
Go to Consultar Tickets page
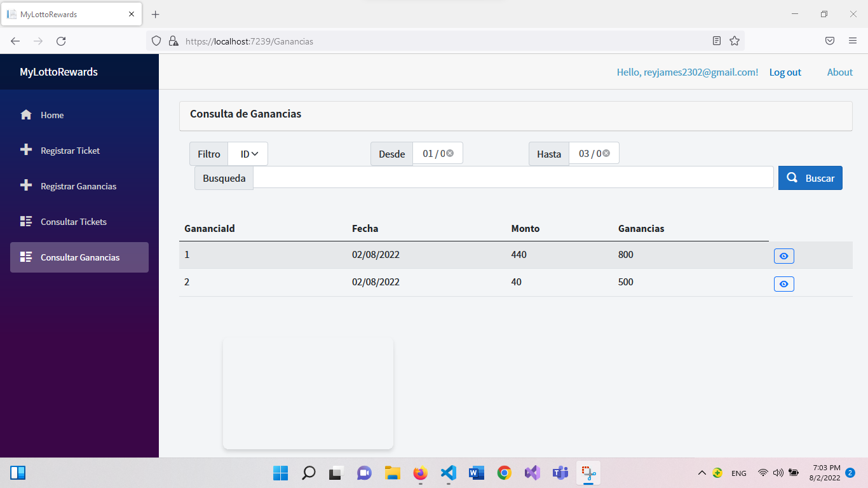[79, 222]
